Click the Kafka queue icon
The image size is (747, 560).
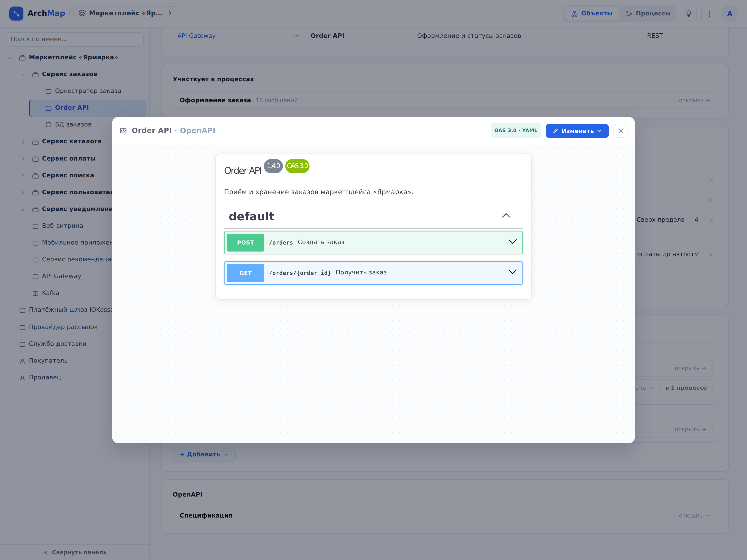[x=35, y=293]
